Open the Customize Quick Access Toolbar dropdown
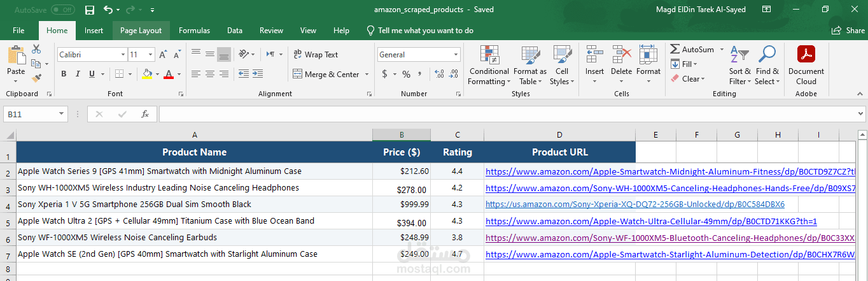Screen dimensions: 868x281 point(152,10)
